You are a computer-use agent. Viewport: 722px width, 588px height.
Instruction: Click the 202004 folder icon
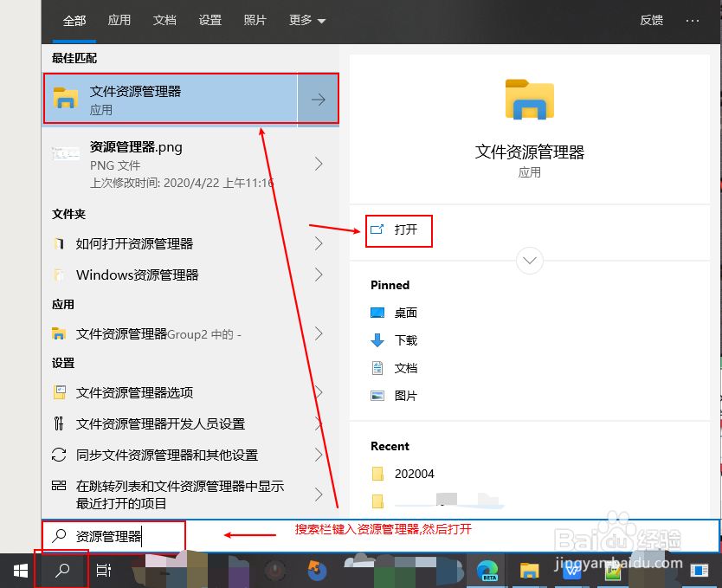click(x=377, y=474)
